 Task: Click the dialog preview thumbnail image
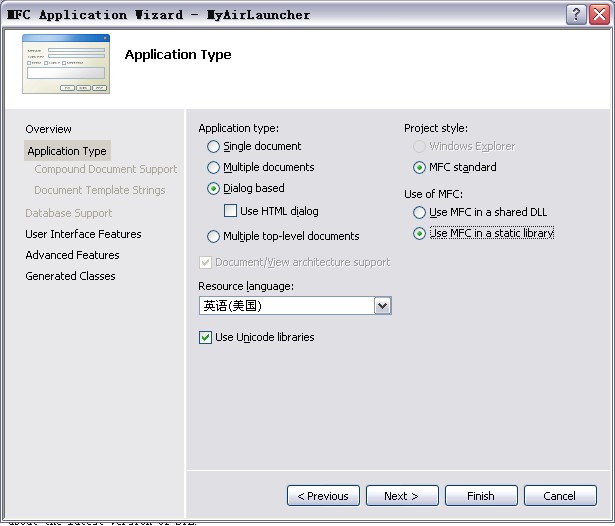[x=66, y=64]
